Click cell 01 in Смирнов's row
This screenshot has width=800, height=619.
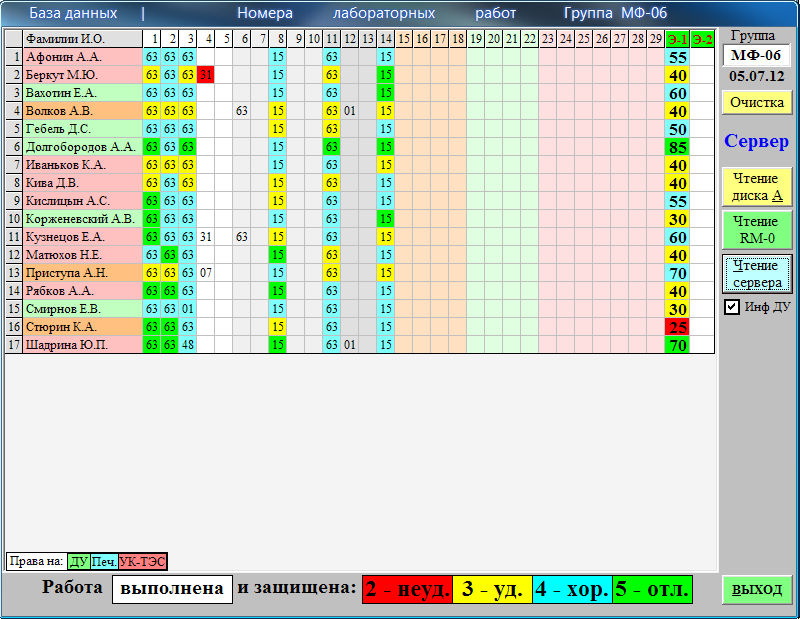click(x=188, y=309)
